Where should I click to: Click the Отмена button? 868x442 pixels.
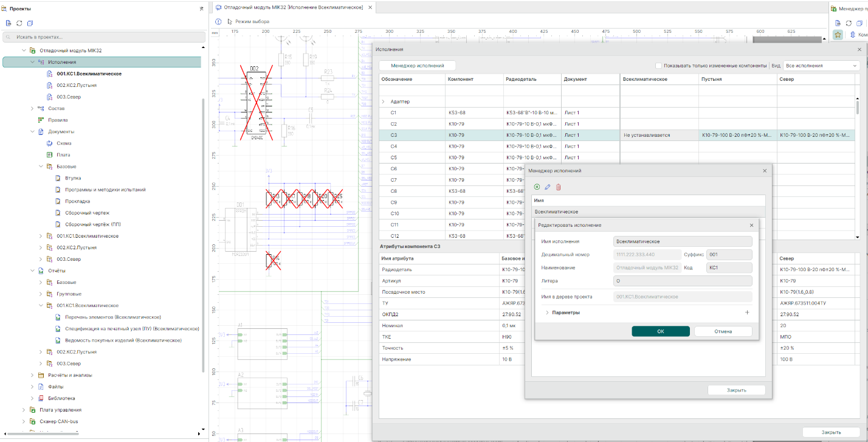pos(723,331)
